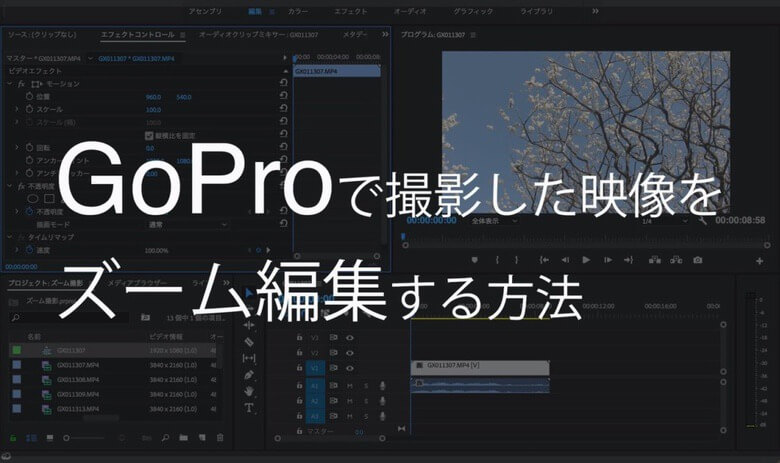Click the position X value 960.0
This screenshot has height=463, width=780.
[153, 97]
